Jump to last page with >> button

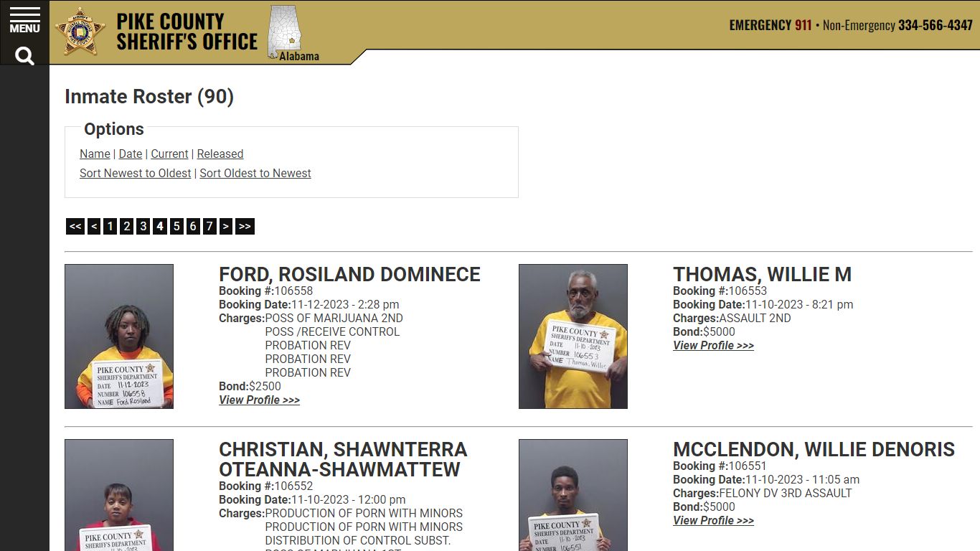(245, 227)
